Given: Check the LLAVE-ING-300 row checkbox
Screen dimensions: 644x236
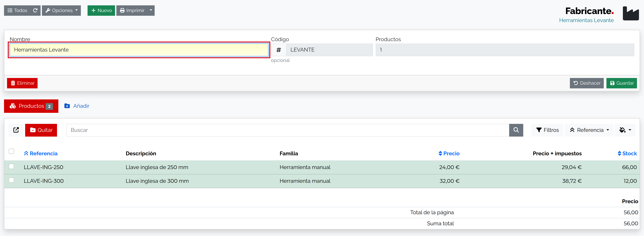Looking at the screenshot, I should [12, 180].
